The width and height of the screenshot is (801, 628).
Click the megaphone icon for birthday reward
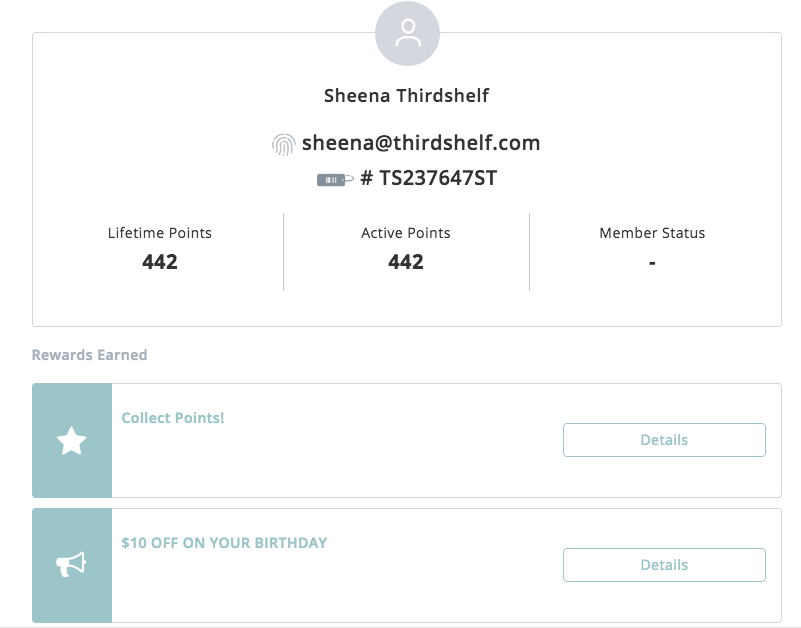72,566
